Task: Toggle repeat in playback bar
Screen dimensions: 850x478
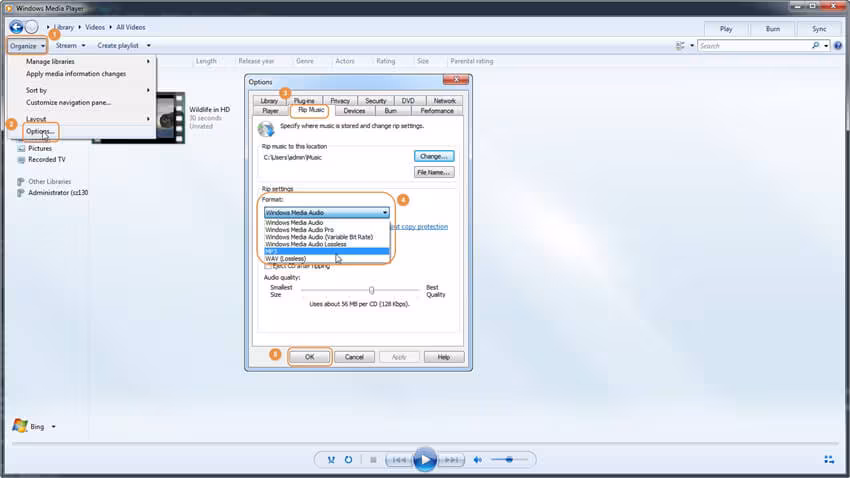Action: (349, 460)
